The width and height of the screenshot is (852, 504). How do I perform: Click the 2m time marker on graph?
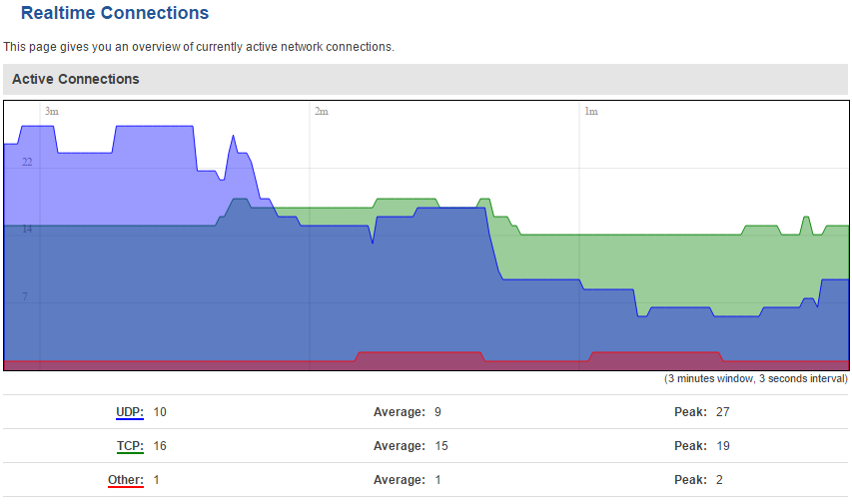coord(321,112)
